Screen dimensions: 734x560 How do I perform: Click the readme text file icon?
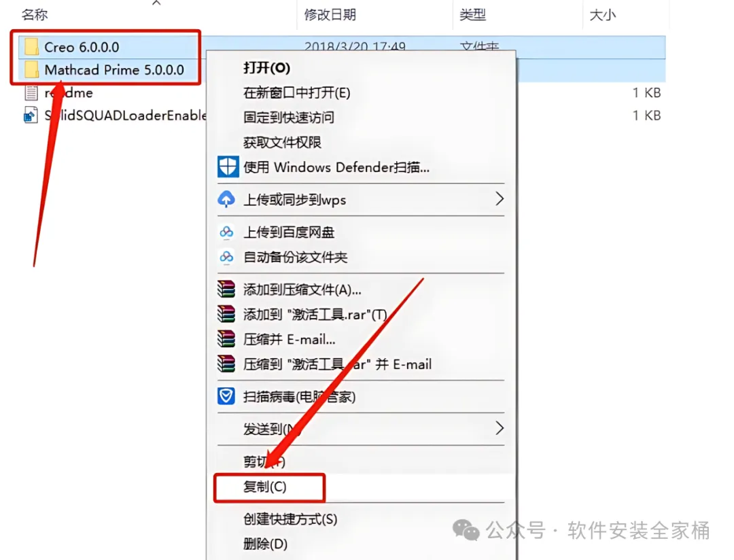point(31,92)
